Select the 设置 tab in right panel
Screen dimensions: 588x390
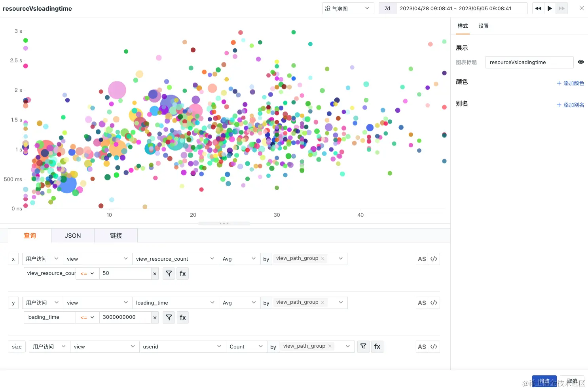click(x=484, y=26)
